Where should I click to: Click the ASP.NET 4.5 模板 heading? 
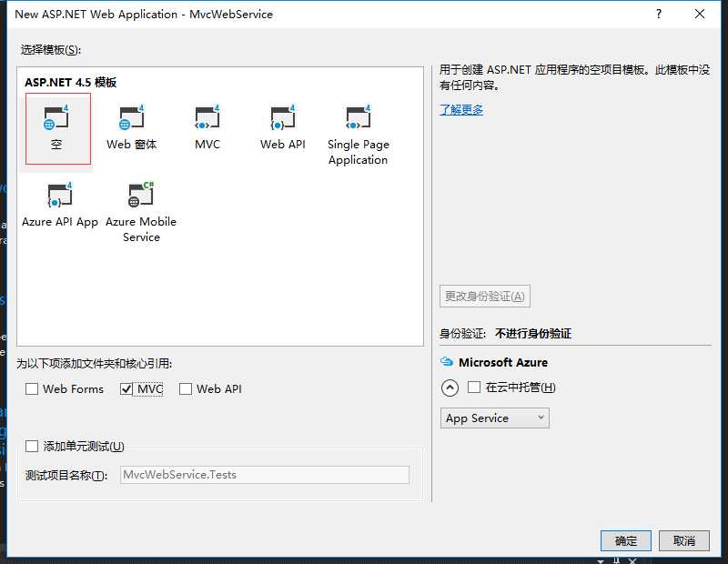pos(71,82)
